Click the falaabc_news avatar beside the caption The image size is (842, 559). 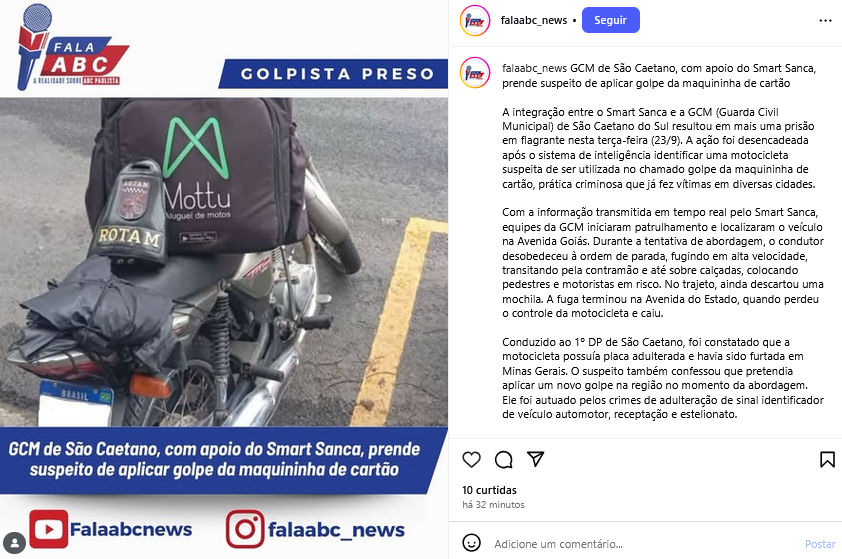[x=475, y=72]
